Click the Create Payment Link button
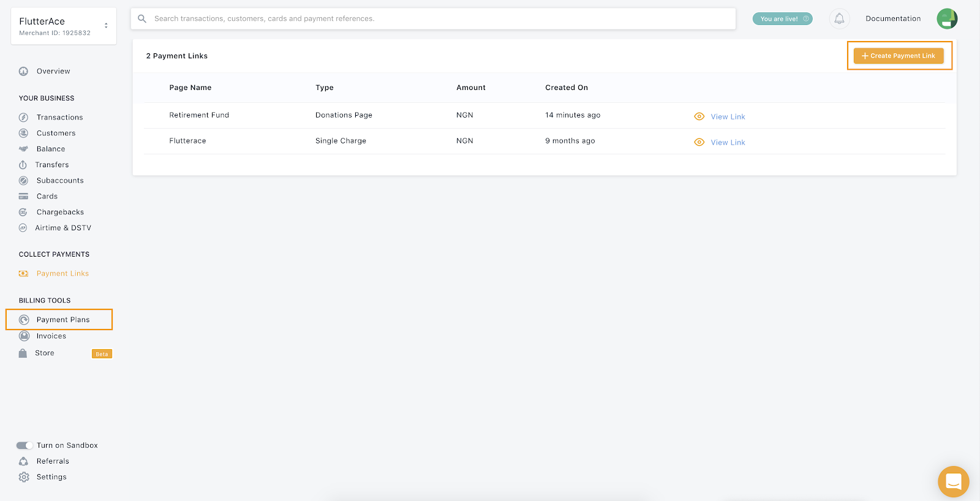The height and width of the screenshot is (501, 980). point(899,56)
